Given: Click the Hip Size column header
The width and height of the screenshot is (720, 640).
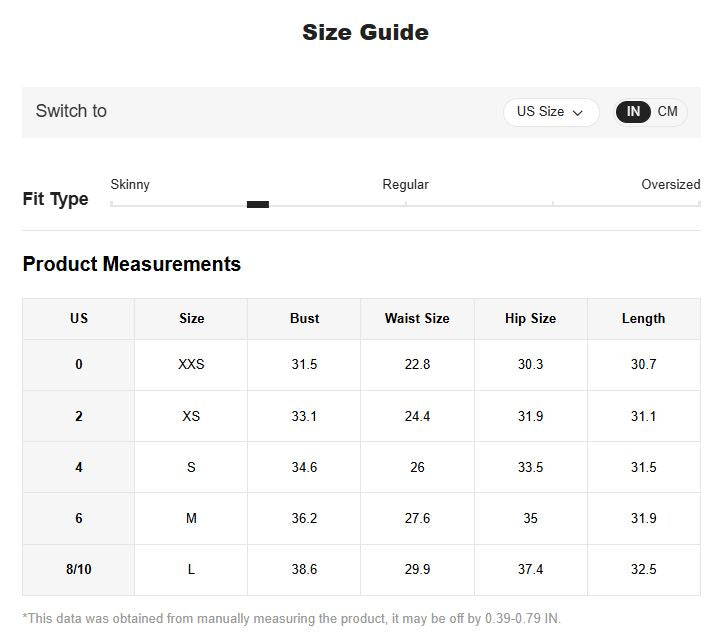Looking at the screenshot, I should (530, 318).
